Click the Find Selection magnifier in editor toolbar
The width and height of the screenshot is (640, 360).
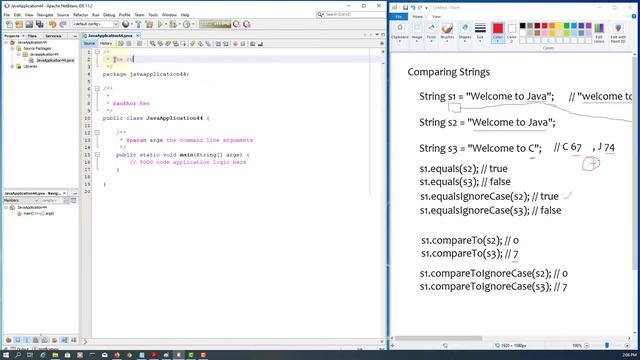tap(152, 44)
